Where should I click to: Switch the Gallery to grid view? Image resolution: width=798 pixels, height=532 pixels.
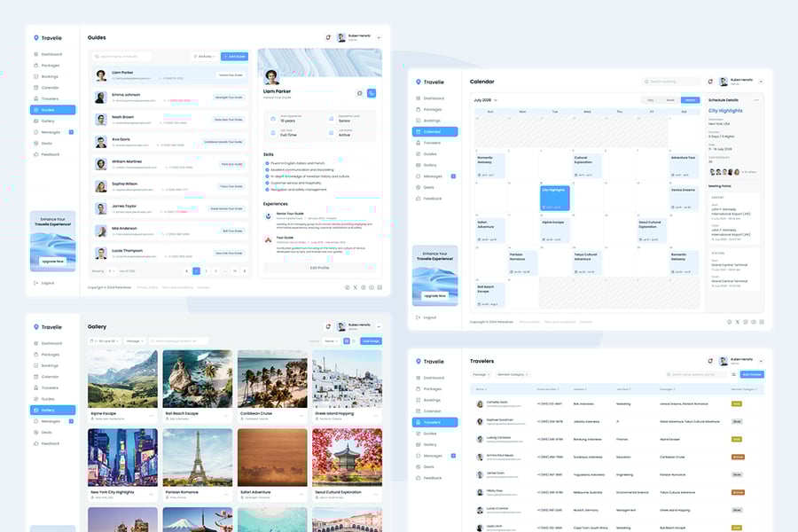tap(346, 340)
